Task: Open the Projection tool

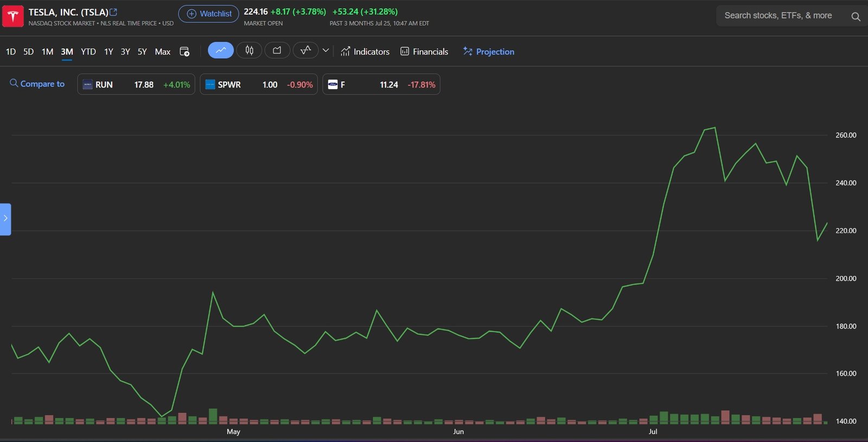Action: (x=488, y=52)
